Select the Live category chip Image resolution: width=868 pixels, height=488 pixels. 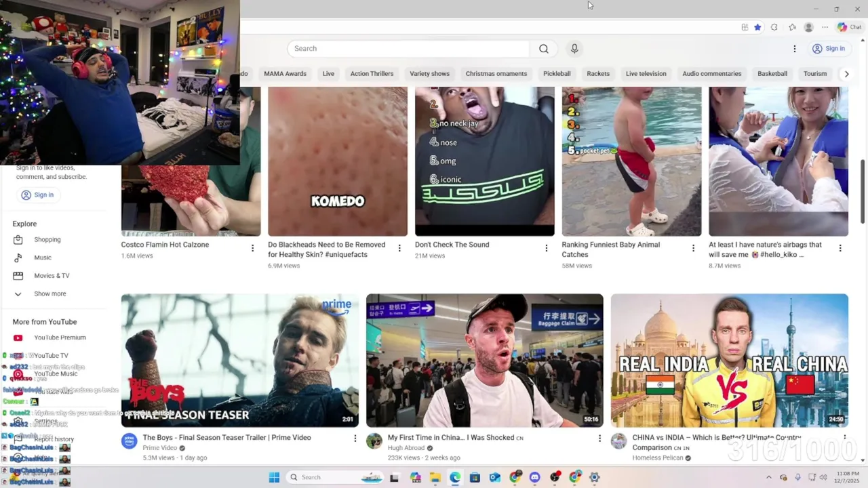click(x=328, y=74)
